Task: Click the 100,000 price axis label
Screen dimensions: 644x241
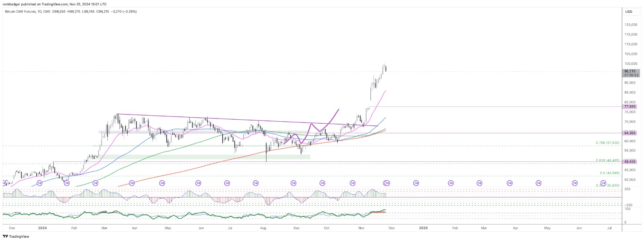Action: [631, 64]
